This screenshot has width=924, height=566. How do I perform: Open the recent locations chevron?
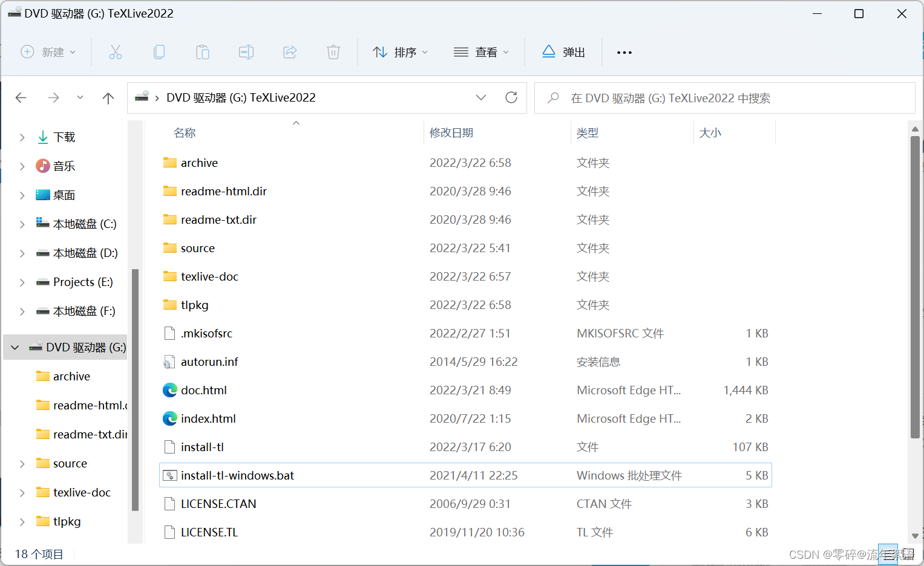click(80, 97)
